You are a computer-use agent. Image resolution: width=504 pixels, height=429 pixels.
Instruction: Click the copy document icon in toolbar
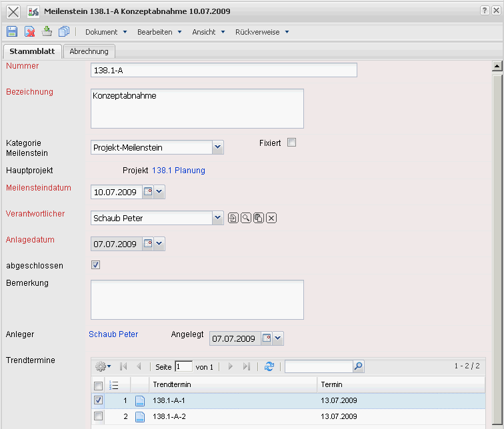pos(64,31)
